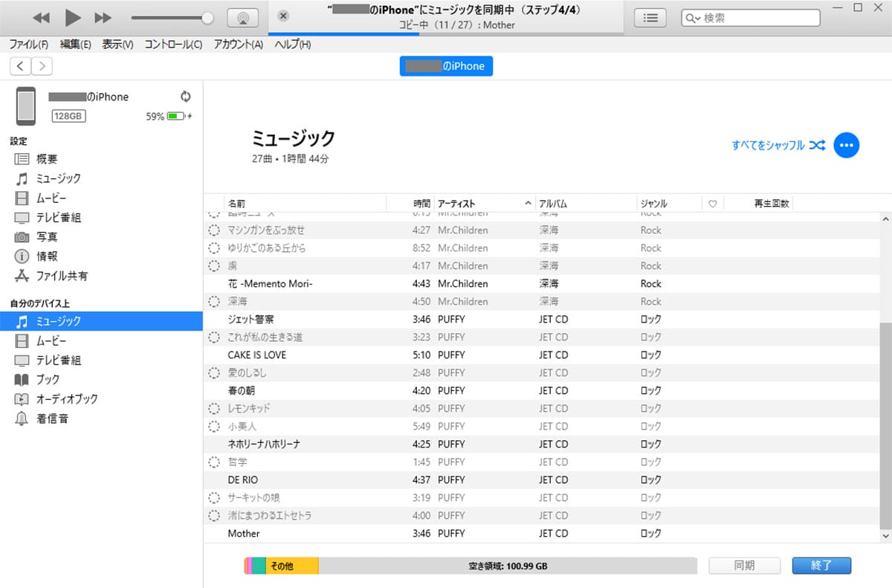Select ミュージック under 自分のデバイス上
Image resolution: width=892 pixels, height=588 pixels.
(101, 321)
